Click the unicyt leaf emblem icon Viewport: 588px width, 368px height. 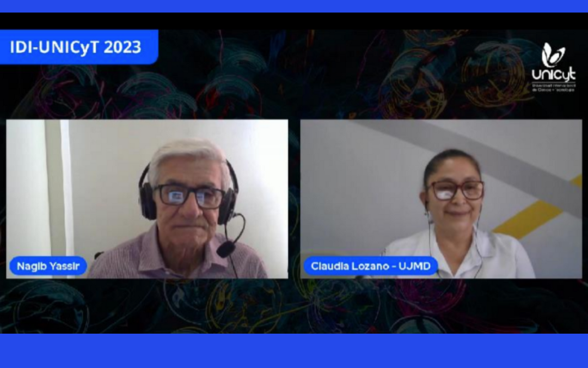coord(553,55)
